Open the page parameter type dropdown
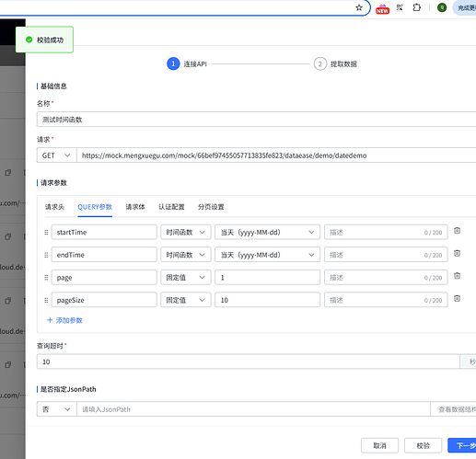Viewport: 476px width, 459px height. coord(186,278)
